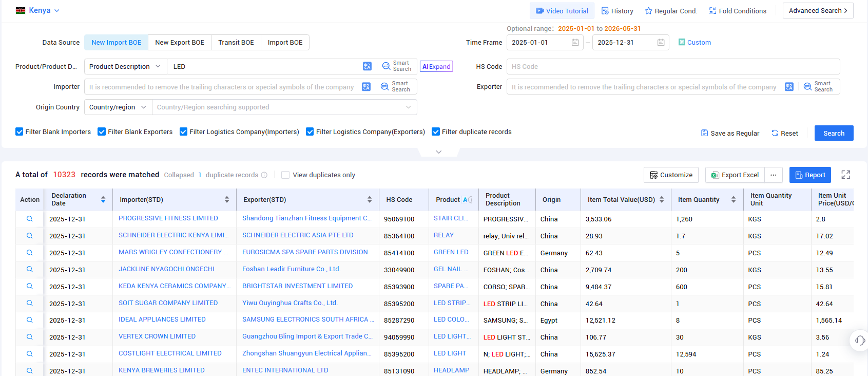
Task: Click the translate icon in Importer field
Action: click(x=366, y=87)
